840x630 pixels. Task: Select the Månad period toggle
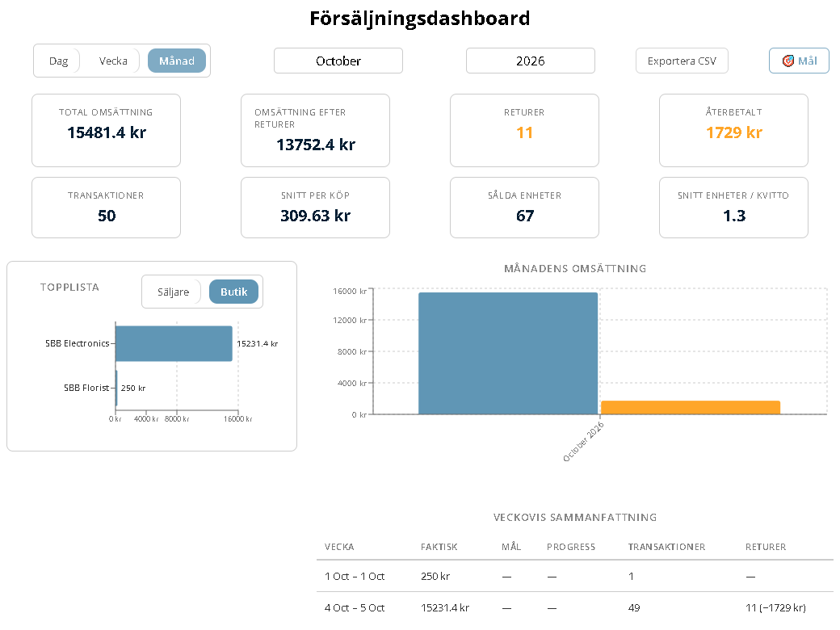pos(177,61)
